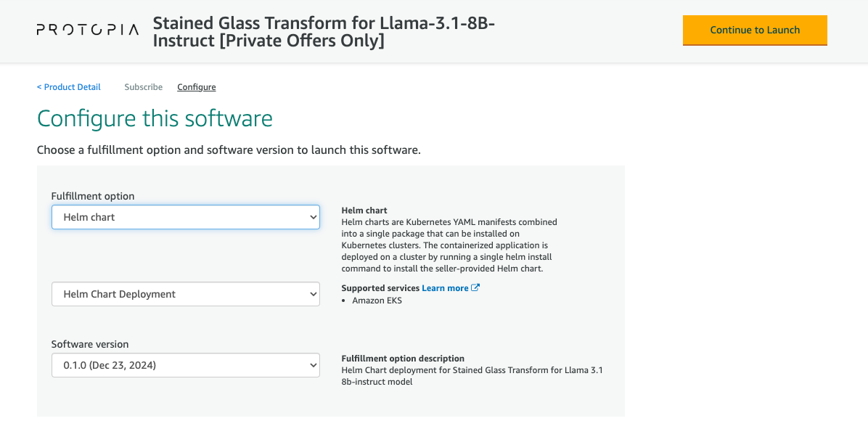Image resolution: width=868 pixels, height=429 pixels.
Task: Click the Stained Glass Transform product title
Action: pos(324,31)
